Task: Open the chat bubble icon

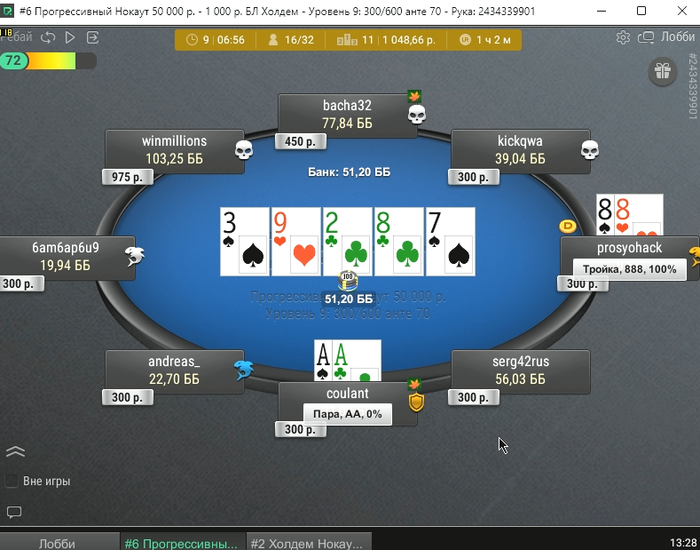Action: click(x=14, y=512)
